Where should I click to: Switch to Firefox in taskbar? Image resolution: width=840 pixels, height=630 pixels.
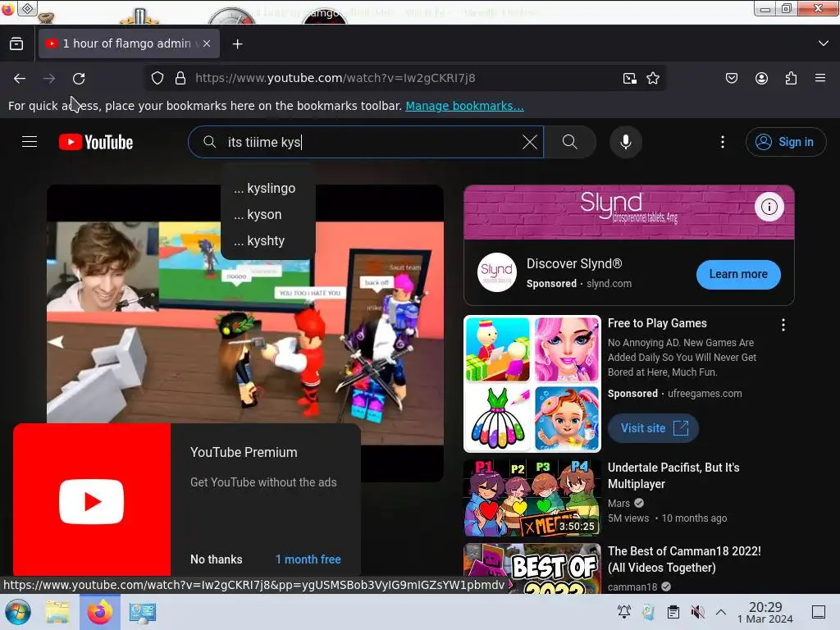point(100,612)
